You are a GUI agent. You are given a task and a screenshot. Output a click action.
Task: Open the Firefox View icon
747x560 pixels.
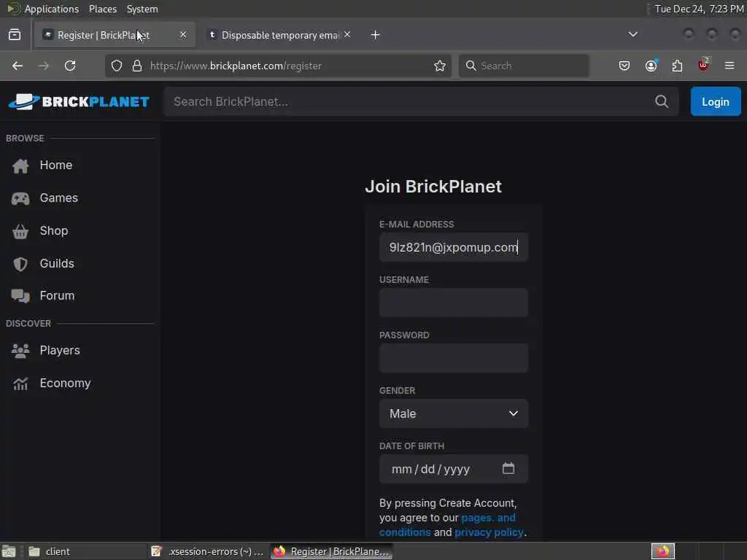pos(15,35)
